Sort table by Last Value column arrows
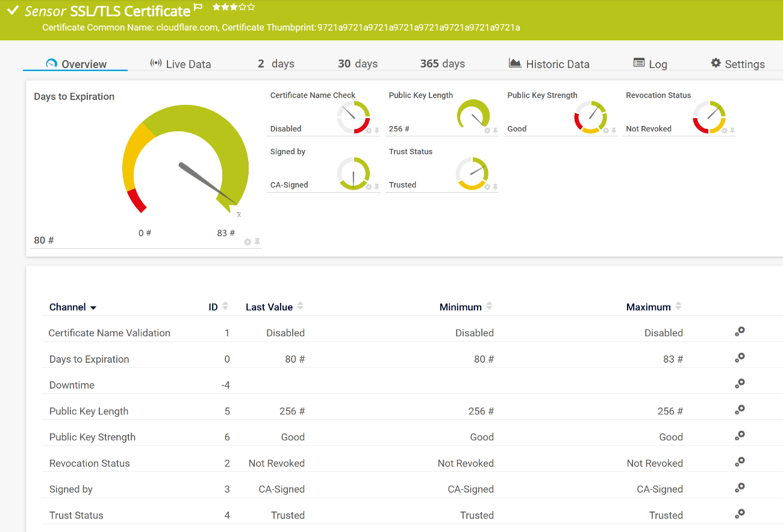This screenshot has width=783, height=532. click(300, 307)
